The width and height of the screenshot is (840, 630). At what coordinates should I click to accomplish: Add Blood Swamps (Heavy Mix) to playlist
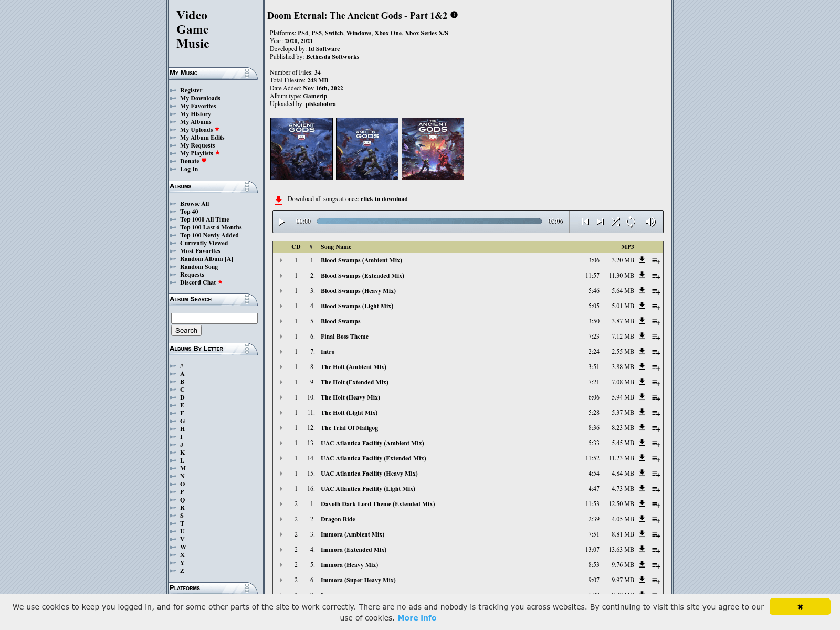pos(656,291)
